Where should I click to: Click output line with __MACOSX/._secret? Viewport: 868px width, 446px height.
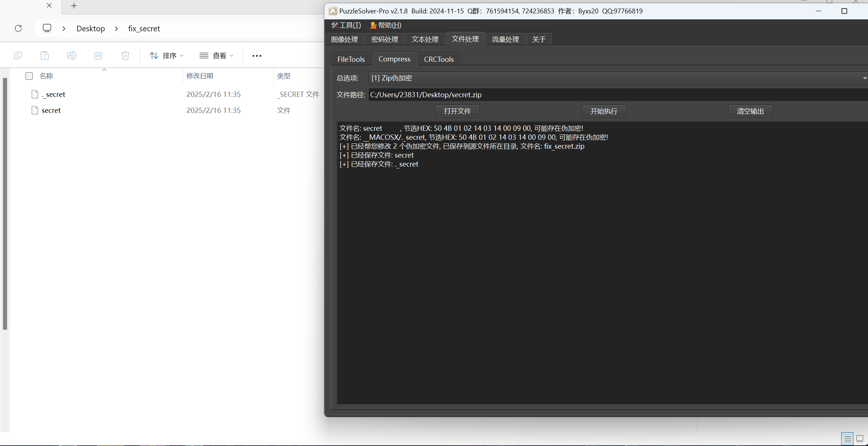pyautogui.click(x=474, y=137)
